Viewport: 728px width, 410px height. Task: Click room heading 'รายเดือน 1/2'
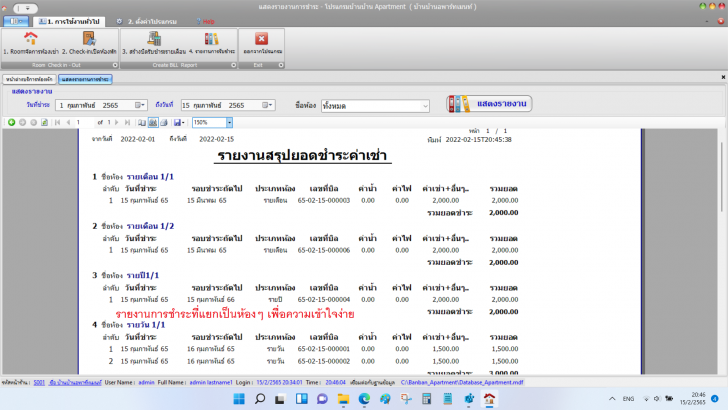pyautogui.click(x=150, y=226)
